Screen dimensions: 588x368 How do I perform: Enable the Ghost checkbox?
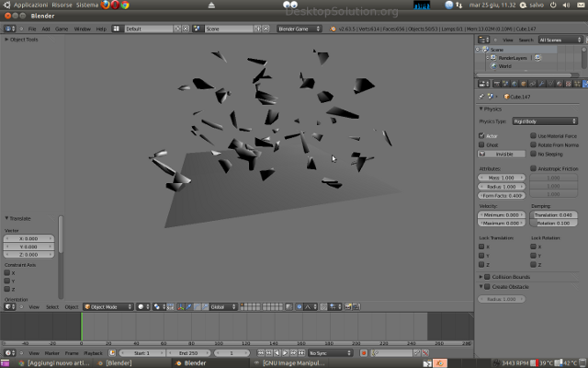coord(482,144)
